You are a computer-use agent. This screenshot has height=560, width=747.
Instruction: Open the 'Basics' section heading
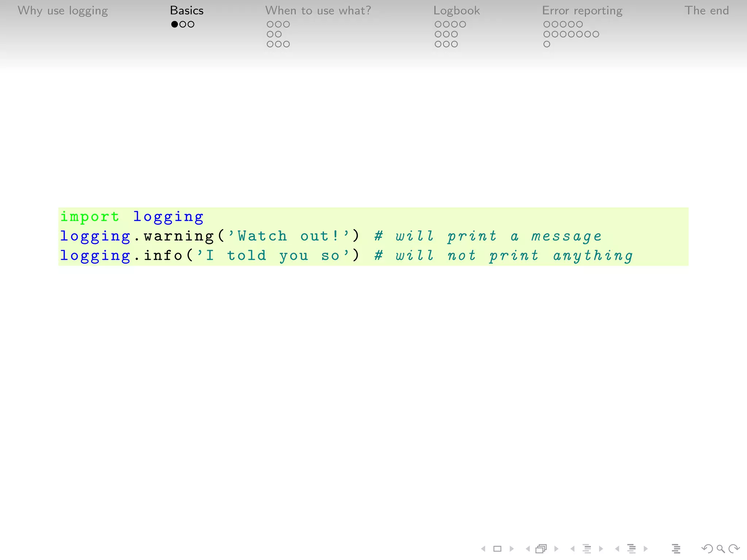point(187,11)
